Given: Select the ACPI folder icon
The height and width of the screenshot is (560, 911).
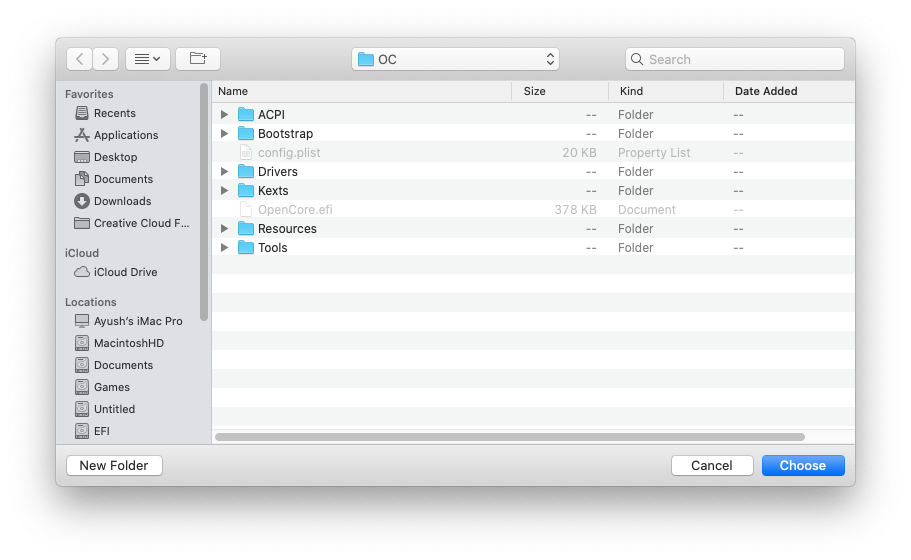Looking at the screenshot, I should (246, 114).
